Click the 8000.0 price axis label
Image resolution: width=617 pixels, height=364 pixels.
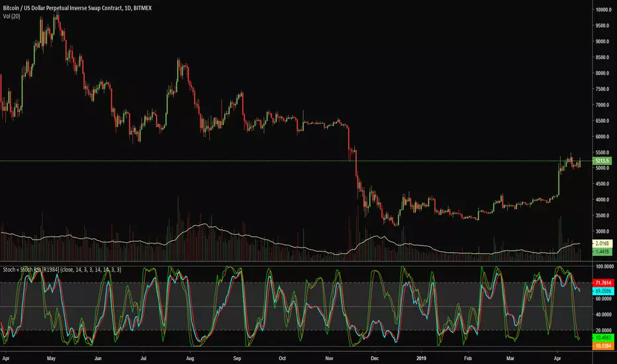point(602,73)
